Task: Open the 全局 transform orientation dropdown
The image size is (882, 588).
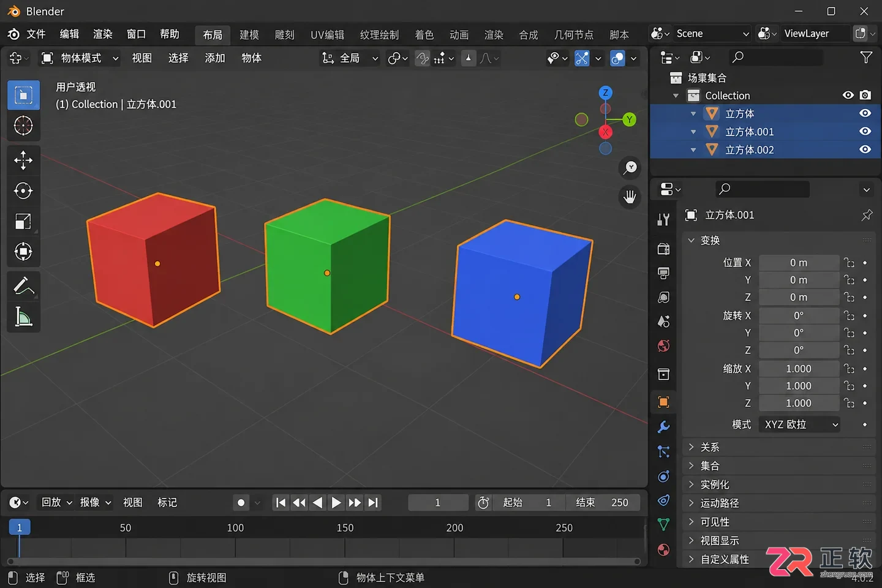Action: click(350, 58)
